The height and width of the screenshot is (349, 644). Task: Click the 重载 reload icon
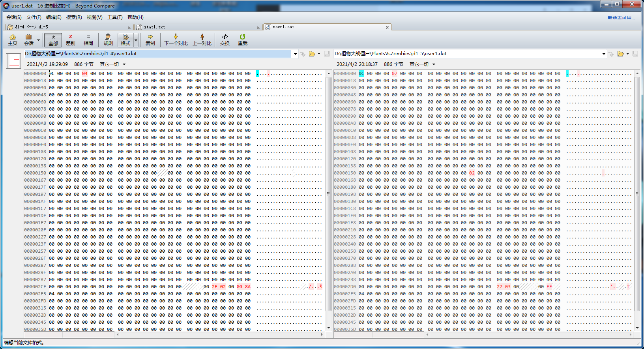[x=243, y=40]
